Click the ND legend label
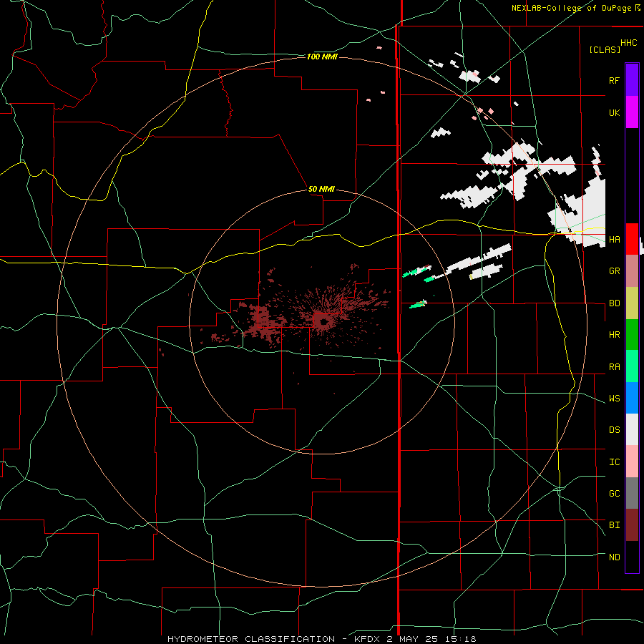The height and width of the screenshot is (644, 644). (x=614, y=557)
